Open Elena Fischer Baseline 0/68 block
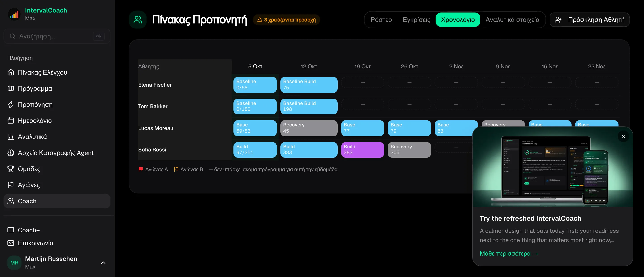644x277 pixels. pos(255,85)
